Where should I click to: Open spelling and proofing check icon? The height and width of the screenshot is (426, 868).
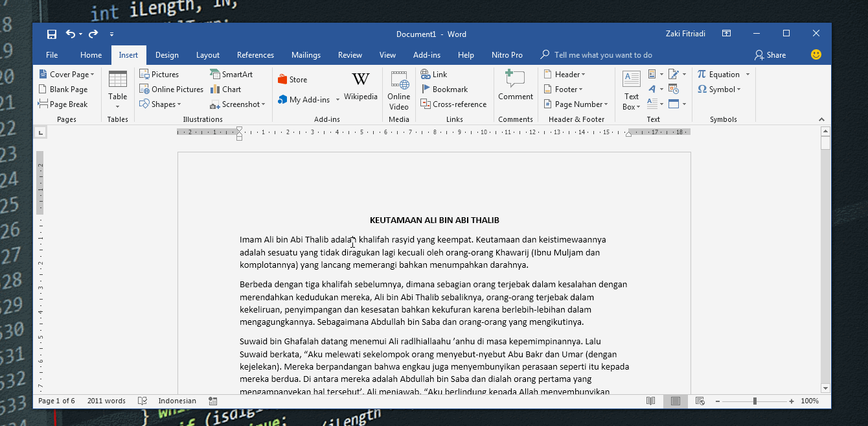(x=143, y=401)
